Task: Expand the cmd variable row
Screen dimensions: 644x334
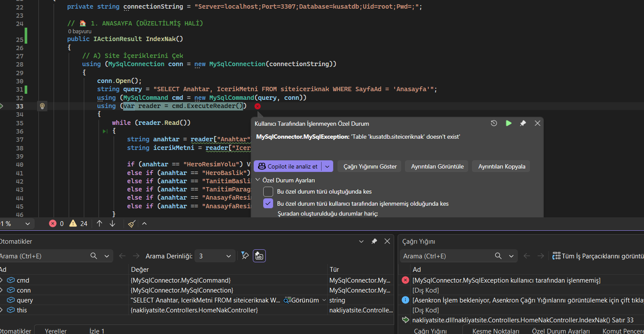Action: [x=1, y=280]
